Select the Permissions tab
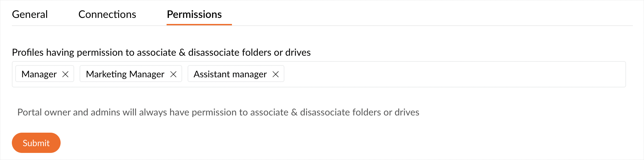 click(x=194, y=15)
